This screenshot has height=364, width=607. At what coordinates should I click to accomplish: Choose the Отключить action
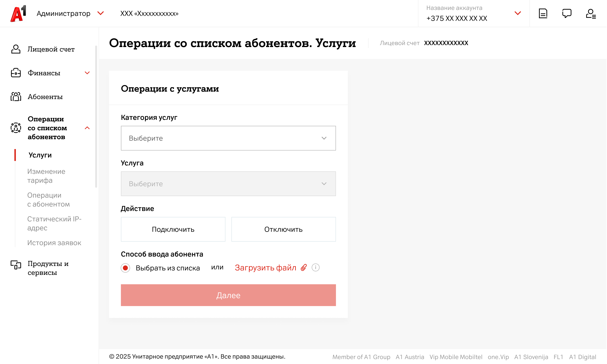[283, 229]
